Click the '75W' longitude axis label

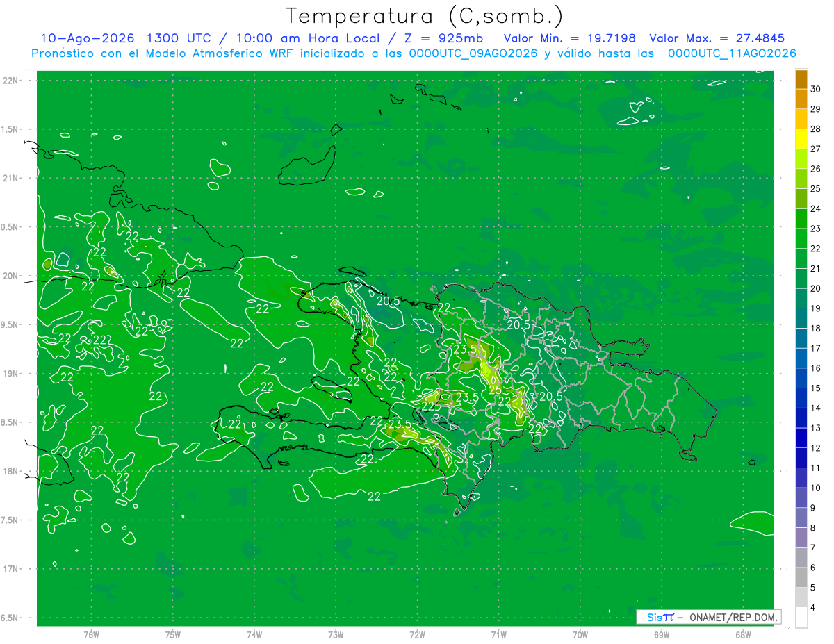tap(173, 635)
